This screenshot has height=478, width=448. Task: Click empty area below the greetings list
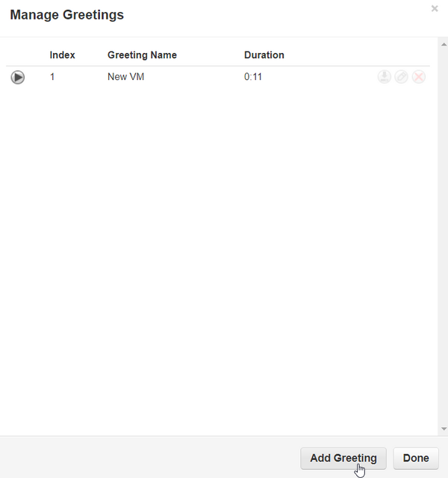(217, 261)
